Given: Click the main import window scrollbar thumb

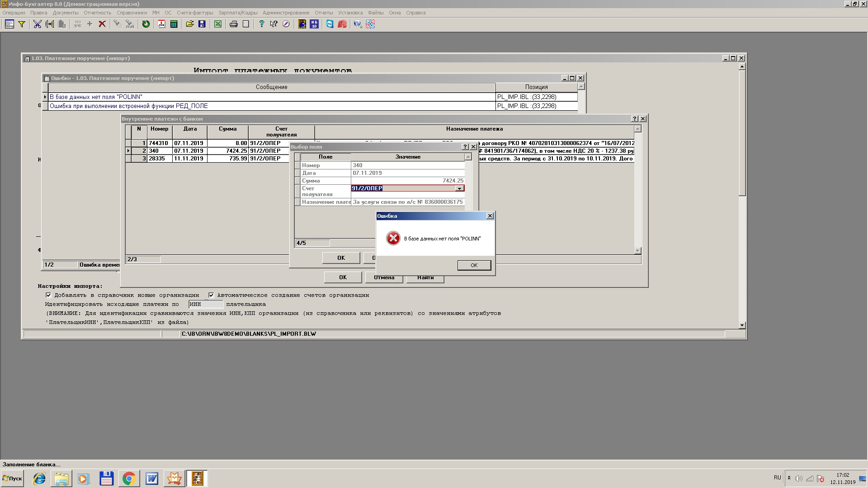Looking at the screenshot, I should 742,133.
